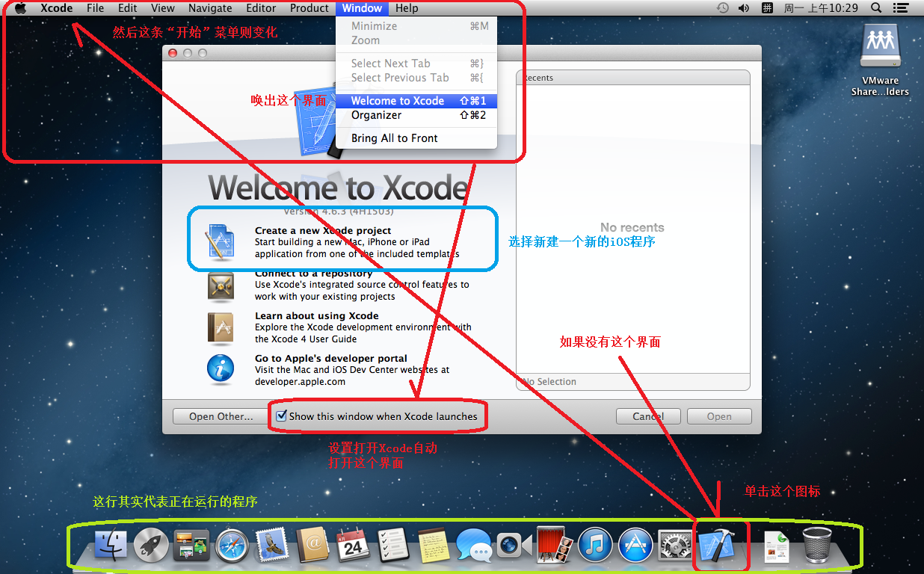
Task: Launch FaceTime camera icon in Dock
Action: point(514,546)
